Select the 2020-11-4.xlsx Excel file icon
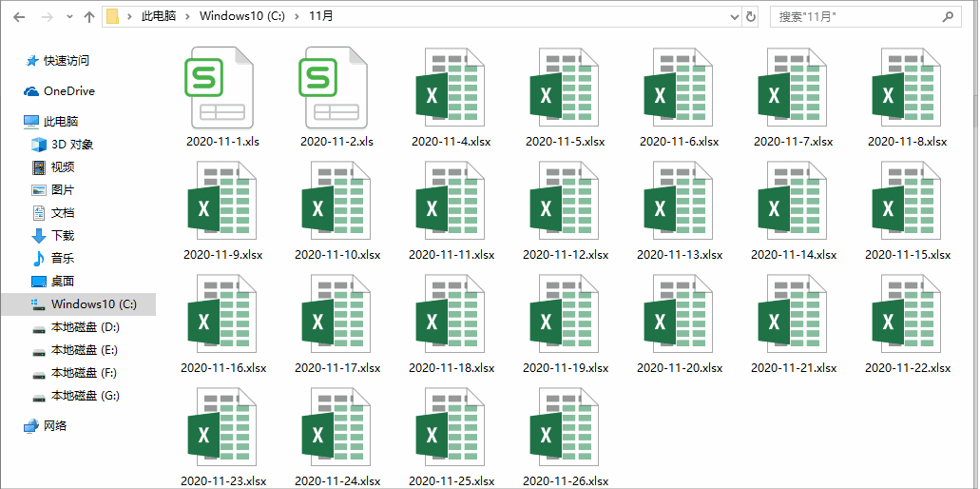The image size is (980, 489). pos(450,88)
